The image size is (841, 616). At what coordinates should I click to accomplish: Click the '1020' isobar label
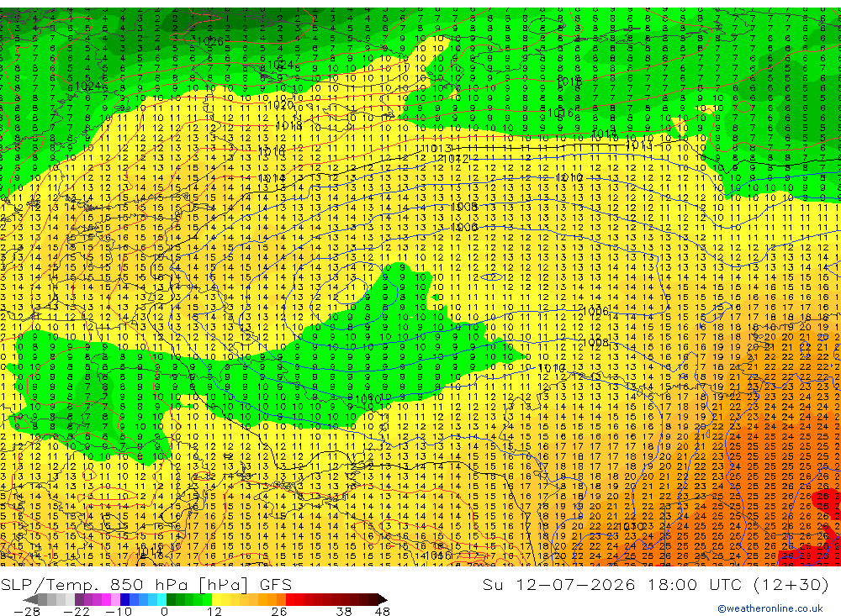pyautogui.click(x=281, y=105)
